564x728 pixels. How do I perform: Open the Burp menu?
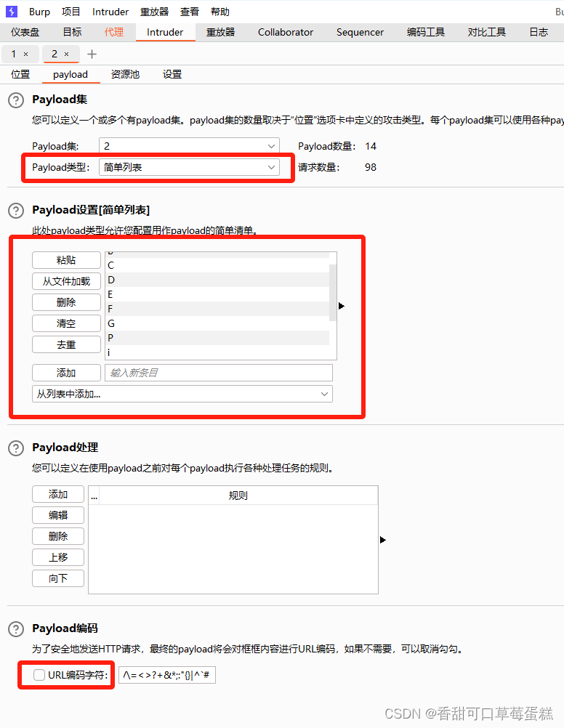click(x=39, y=12)
